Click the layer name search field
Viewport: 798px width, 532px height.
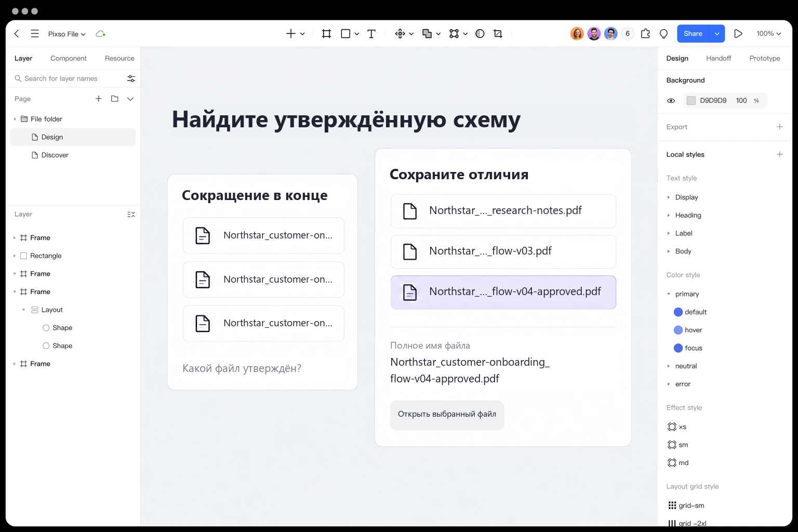tap(70, 78)
